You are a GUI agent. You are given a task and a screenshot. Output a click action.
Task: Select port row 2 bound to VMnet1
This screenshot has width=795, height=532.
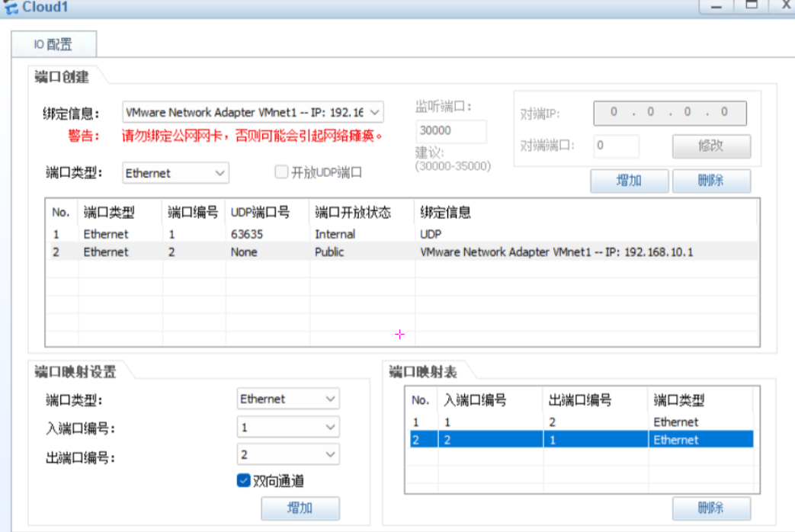click(x=402, y=252)
